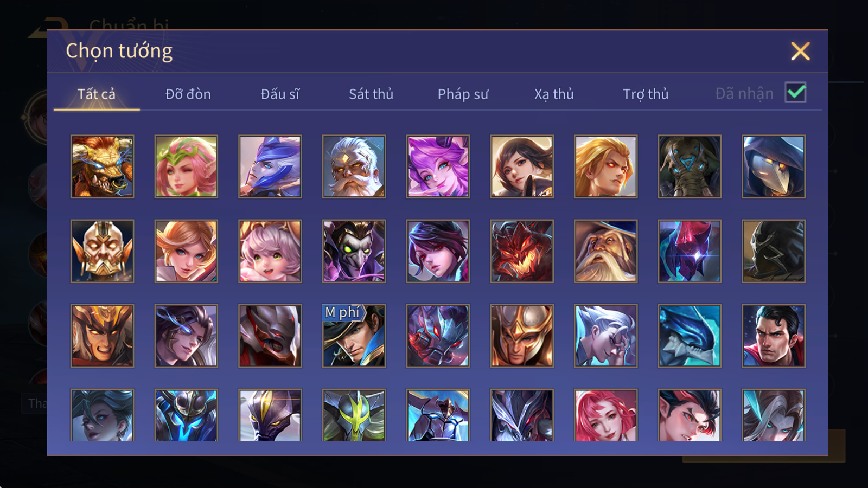This screenshot has width=868, height=488.
Task: Select the purple-haired girl hero portrait
Action: point(438,166)
